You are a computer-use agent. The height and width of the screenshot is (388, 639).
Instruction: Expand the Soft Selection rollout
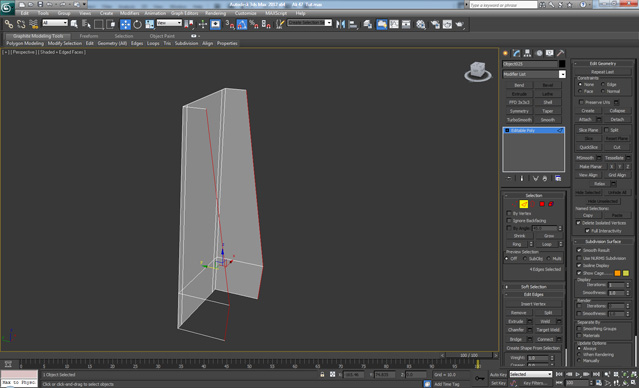point(533,287)
